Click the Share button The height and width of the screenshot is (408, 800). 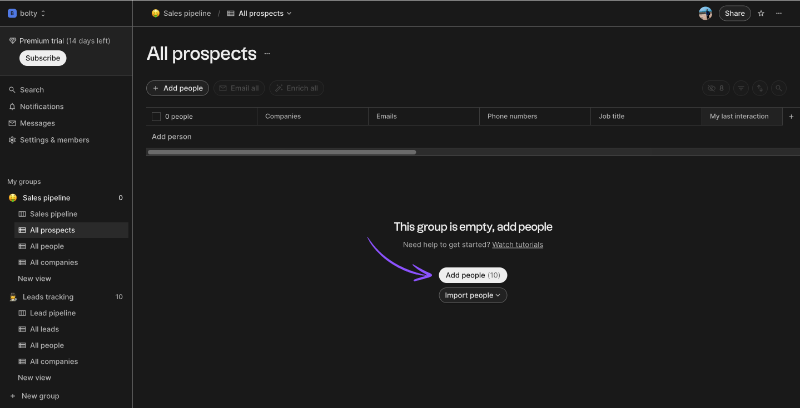click(735, 14)
